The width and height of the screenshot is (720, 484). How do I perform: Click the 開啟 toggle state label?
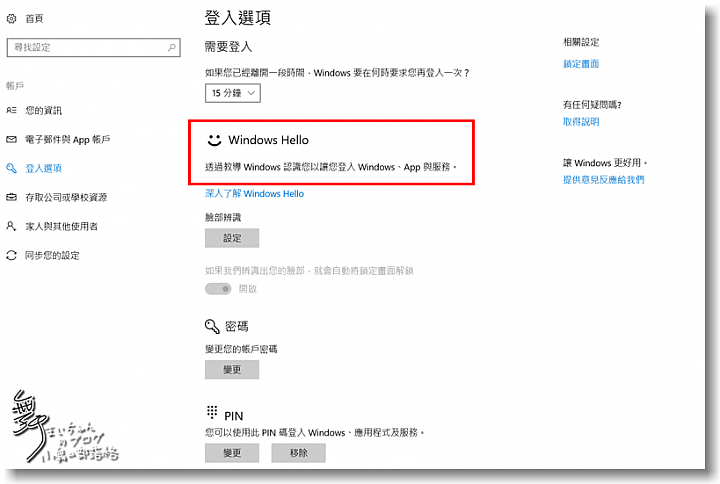(248, 289)
